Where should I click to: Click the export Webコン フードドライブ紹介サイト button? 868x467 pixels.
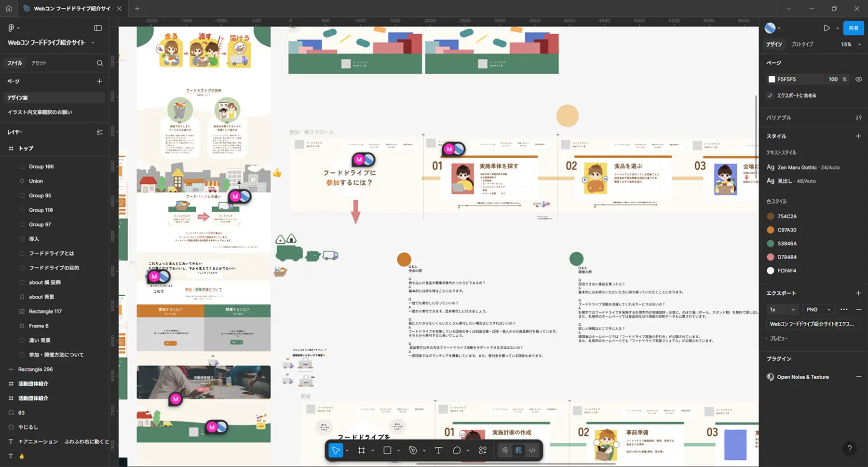[812, 324]
